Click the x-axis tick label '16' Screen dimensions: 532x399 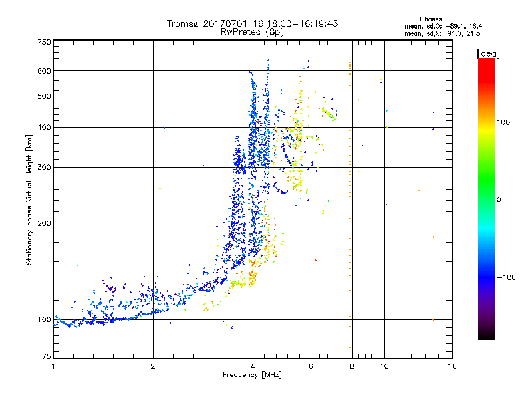[x=452, y=366]
